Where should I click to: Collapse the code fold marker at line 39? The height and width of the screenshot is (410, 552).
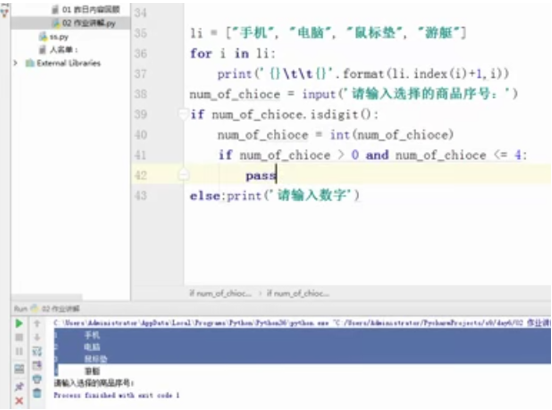click(x=183, y=114)
